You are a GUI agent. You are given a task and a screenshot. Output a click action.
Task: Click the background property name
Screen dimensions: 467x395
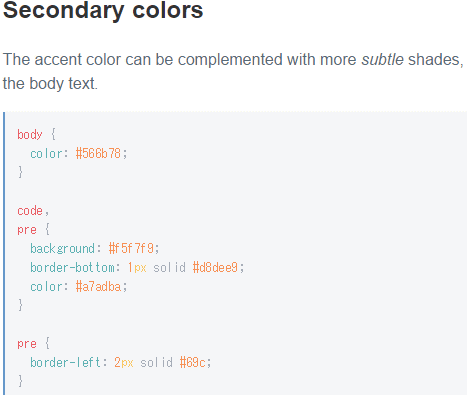[x=63, y=249]
